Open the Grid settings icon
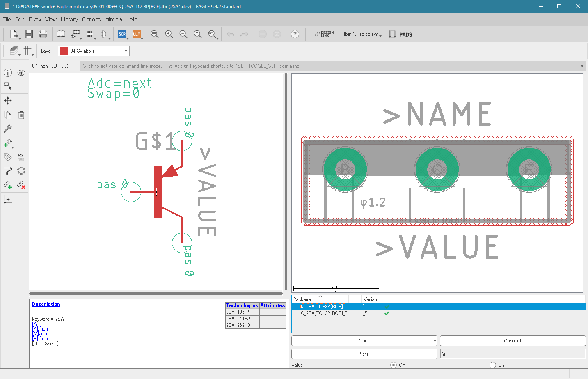Screen dimensions: 588x379 [x=28, y=51]
